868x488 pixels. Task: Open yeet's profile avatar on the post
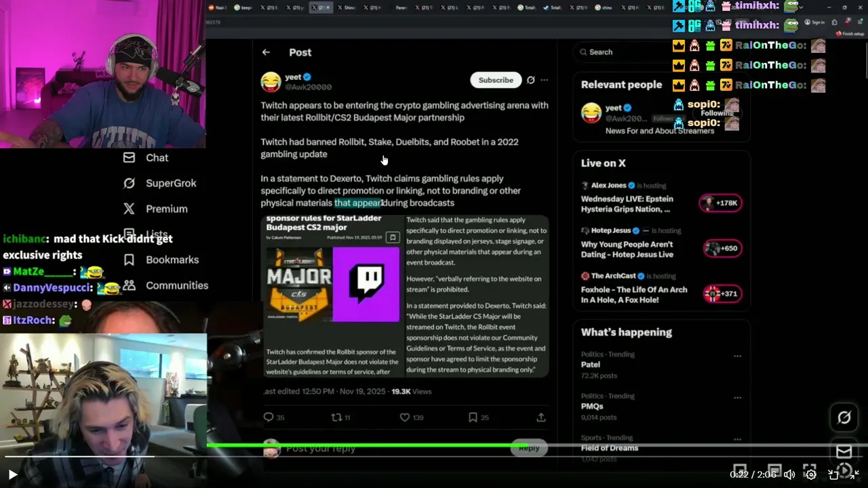click(271, 82)
